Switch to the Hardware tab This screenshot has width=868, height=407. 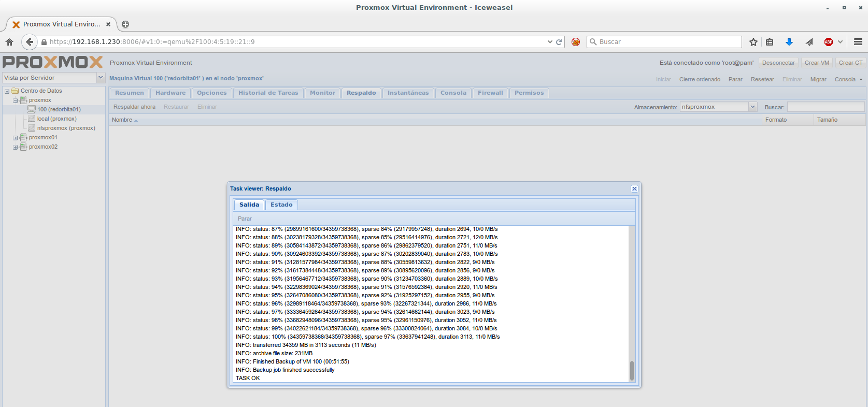170,93
